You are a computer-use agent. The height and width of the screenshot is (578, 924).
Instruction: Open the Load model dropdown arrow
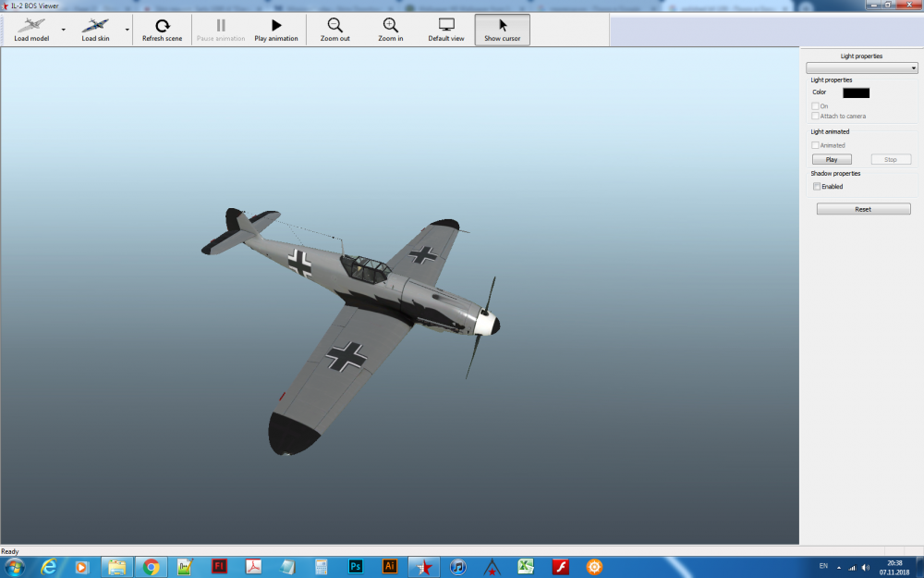pyautogui.click(x=63, y=29)
